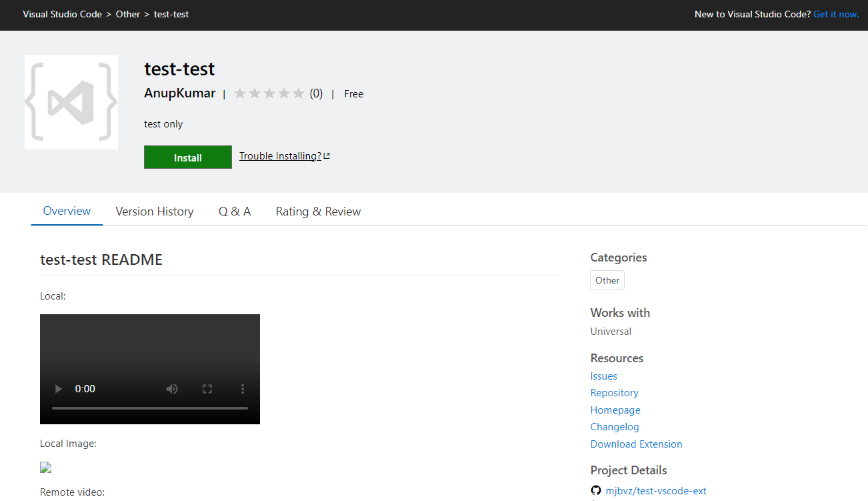
Task: Open the video's three-dot options icon
Action: pyautogui.click(x=243, y=388)
